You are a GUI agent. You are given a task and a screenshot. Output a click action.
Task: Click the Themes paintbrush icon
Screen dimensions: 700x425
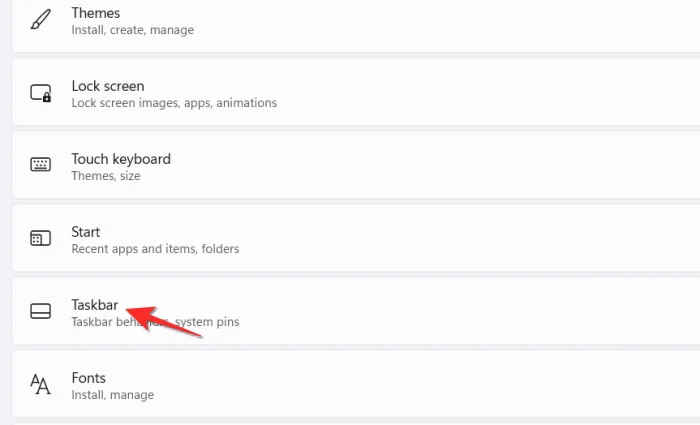(40, 20)
